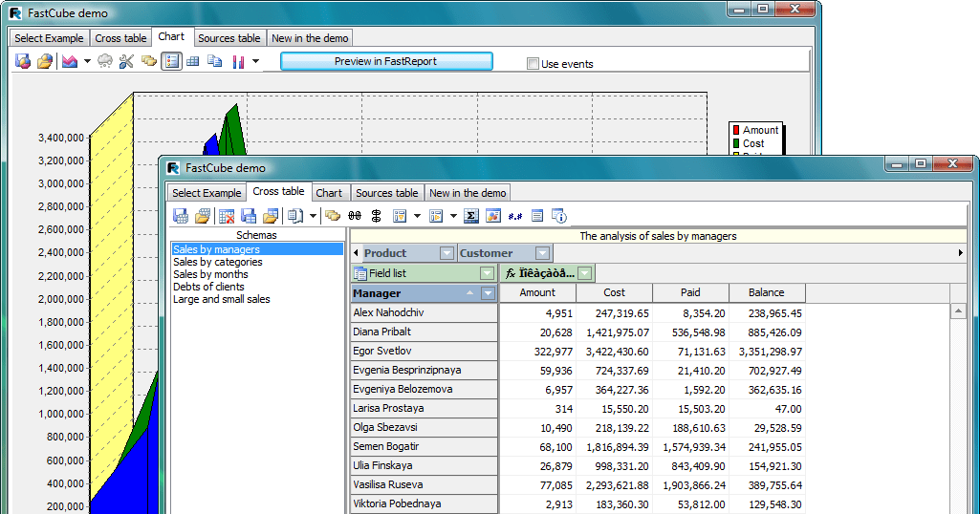Click the save chart icon in Chart window toolbar
980x514 pixels.
coord(23,61)
